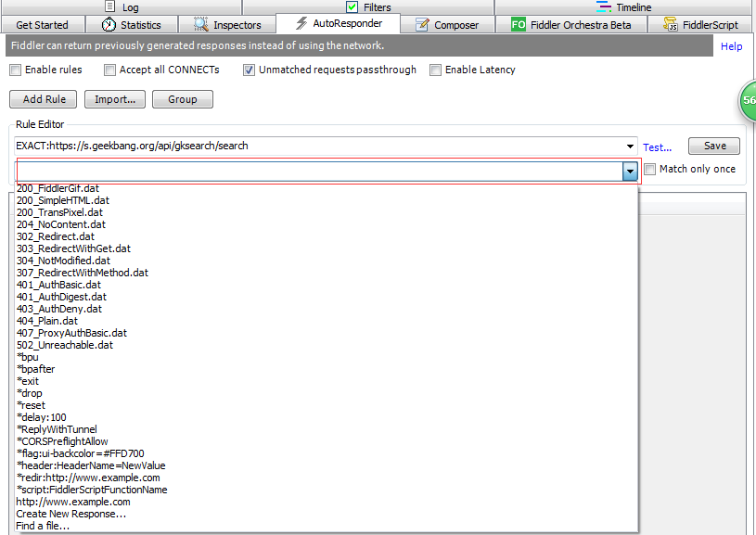Click the Add Rule button

(x=43, y=99)
